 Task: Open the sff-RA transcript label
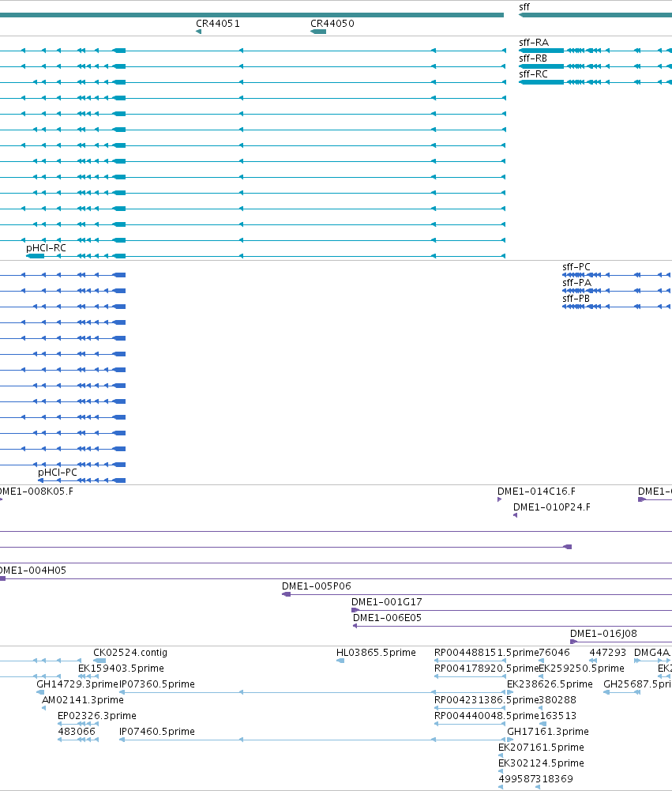[534, 43]
